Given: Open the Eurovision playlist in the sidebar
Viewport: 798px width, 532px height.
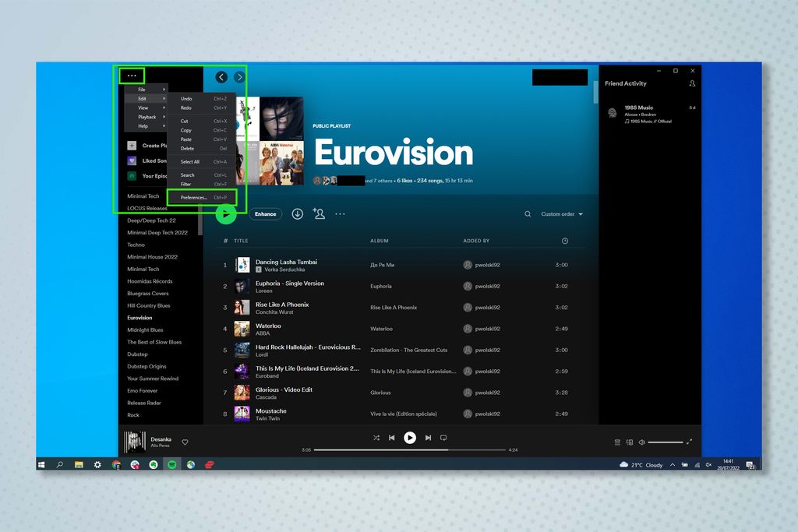Looking at the screenshot, I should click(x=139, y=318).
